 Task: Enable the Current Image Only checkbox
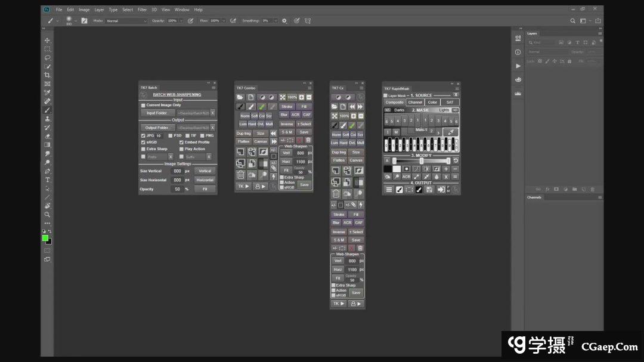click(143, 105)
